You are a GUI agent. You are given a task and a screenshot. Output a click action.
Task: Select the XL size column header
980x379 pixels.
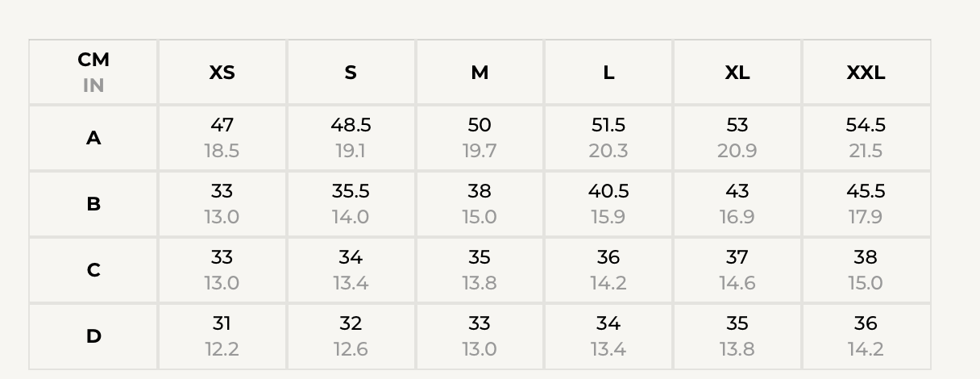click(x=737, y=73)
